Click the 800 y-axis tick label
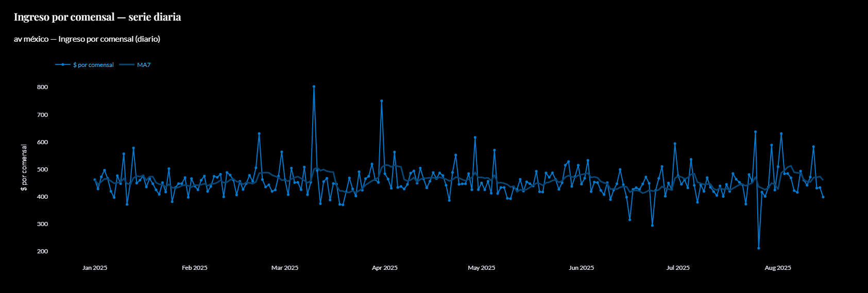Screen dimensions: 868x293 (42, 88)
